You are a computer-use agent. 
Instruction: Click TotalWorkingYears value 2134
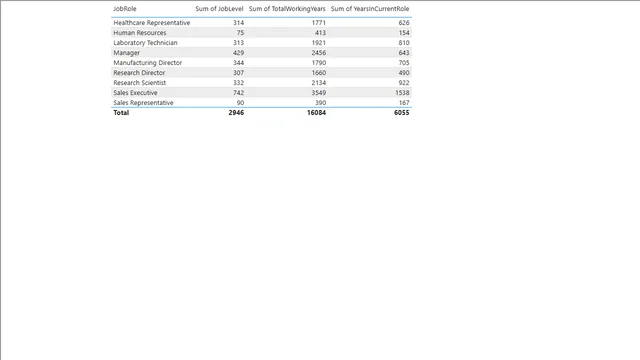[x=319, y=83]
